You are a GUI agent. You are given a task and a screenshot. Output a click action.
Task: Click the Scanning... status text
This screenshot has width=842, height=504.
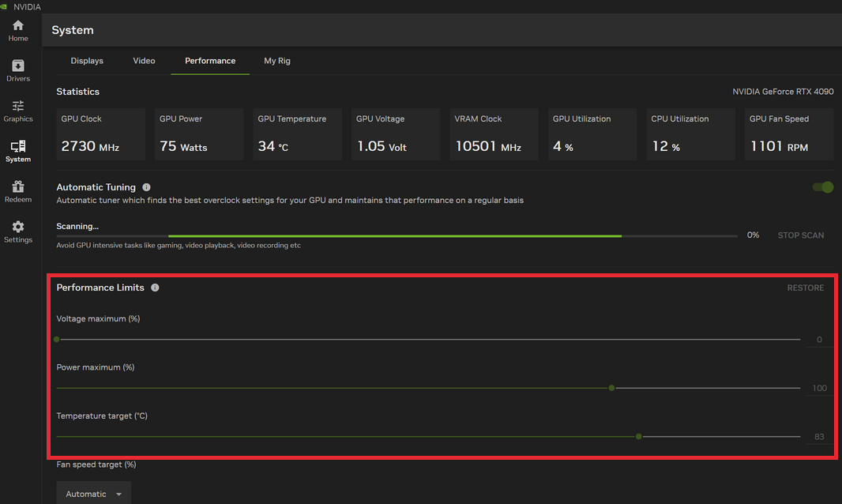tap(77, 226)
